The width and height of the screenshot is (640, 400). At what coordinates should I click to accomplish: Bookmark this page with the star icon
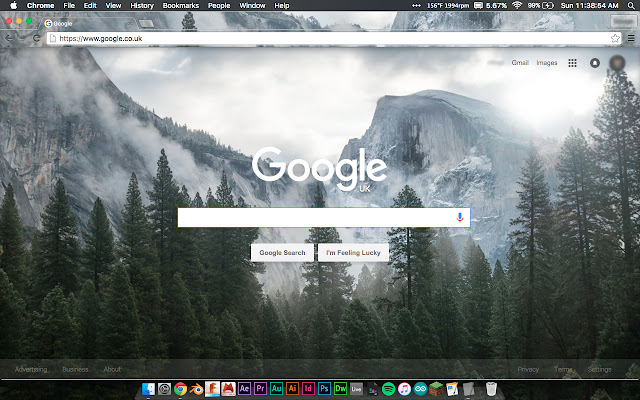pos(615,38)
